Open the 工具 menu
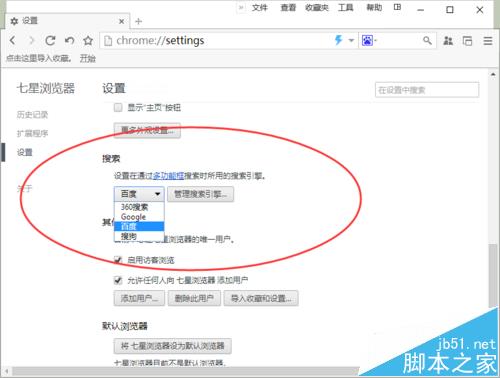 coord(345,7)
